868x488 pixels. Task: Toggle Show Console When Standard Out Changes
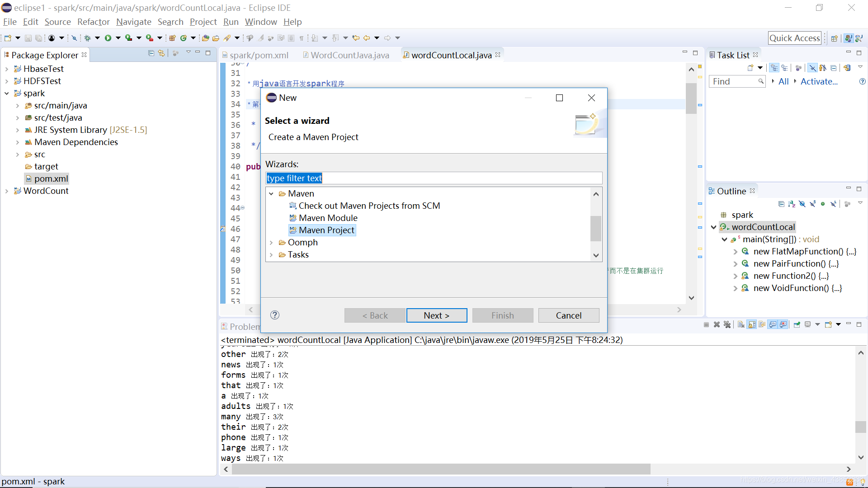click(773, 324)
